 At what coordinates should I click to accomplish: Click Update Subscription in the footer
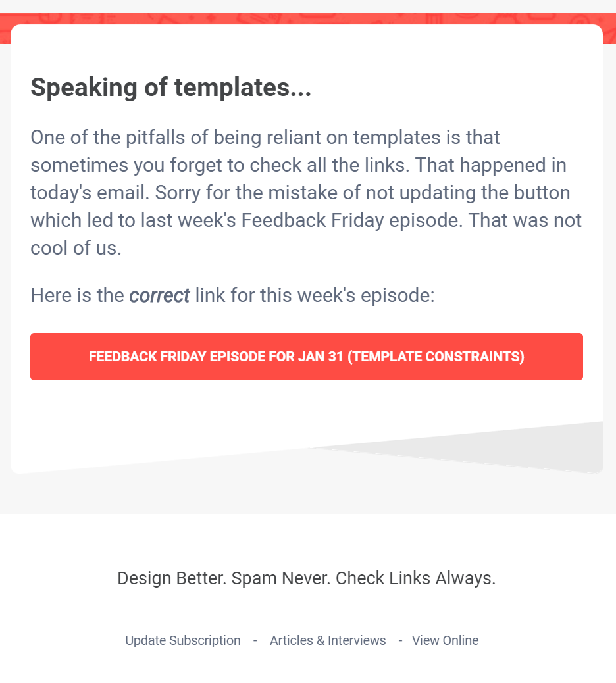182,640
